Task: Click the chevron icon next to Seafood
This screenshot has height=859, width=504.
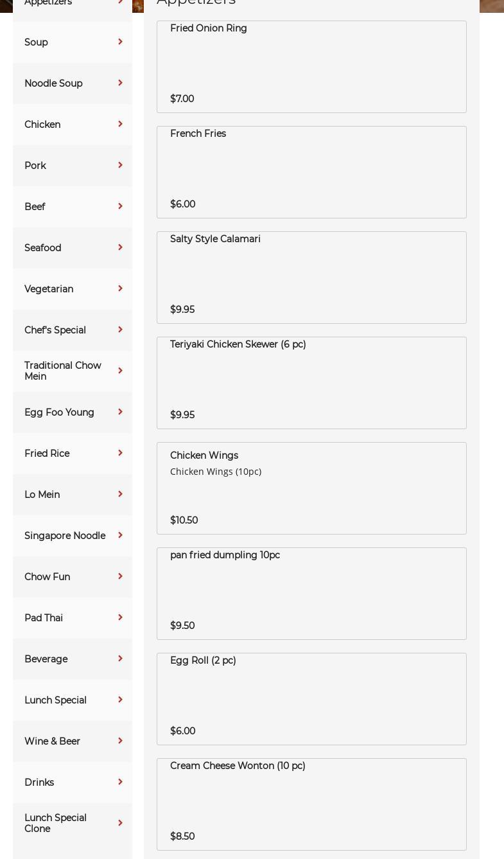Action: [x=120, y=247]
